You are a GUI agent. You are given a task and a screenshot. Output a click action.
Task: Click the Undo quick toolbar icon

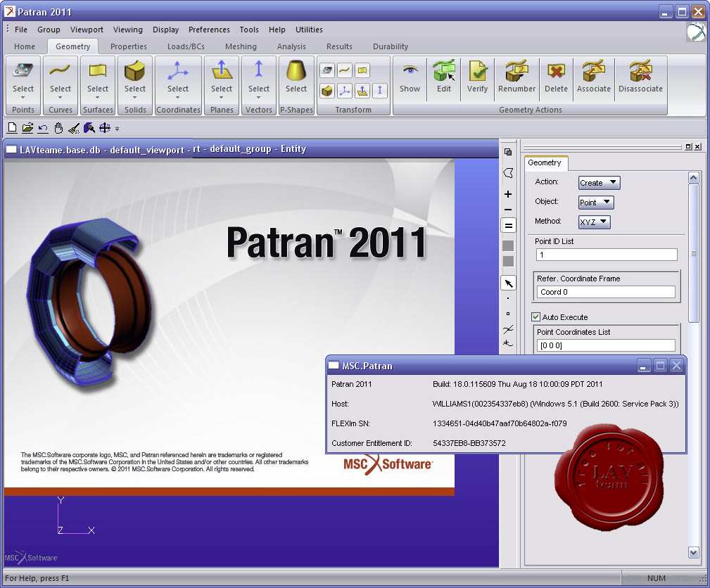pyautogui.click(x=43, y=129)
